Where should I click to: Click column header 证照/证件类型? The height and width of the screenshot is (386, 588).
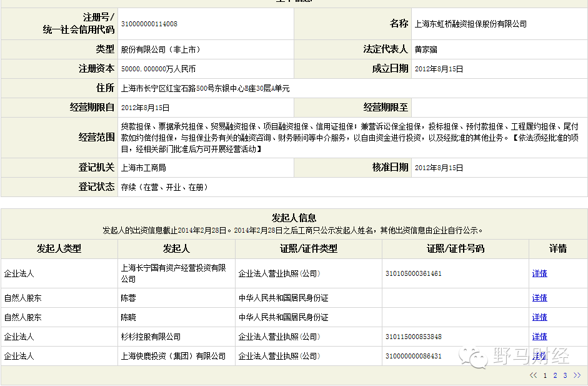[309, 248]
